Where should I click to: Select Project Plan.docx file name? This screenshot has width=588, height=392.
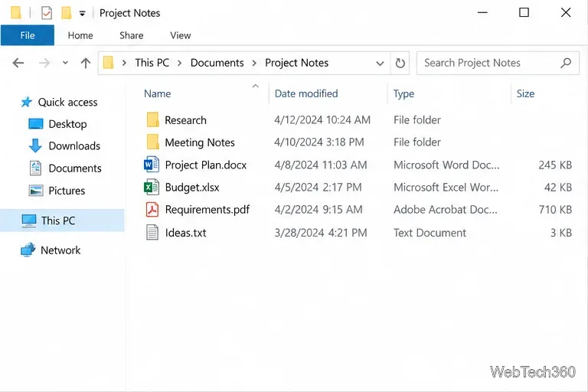206,165
